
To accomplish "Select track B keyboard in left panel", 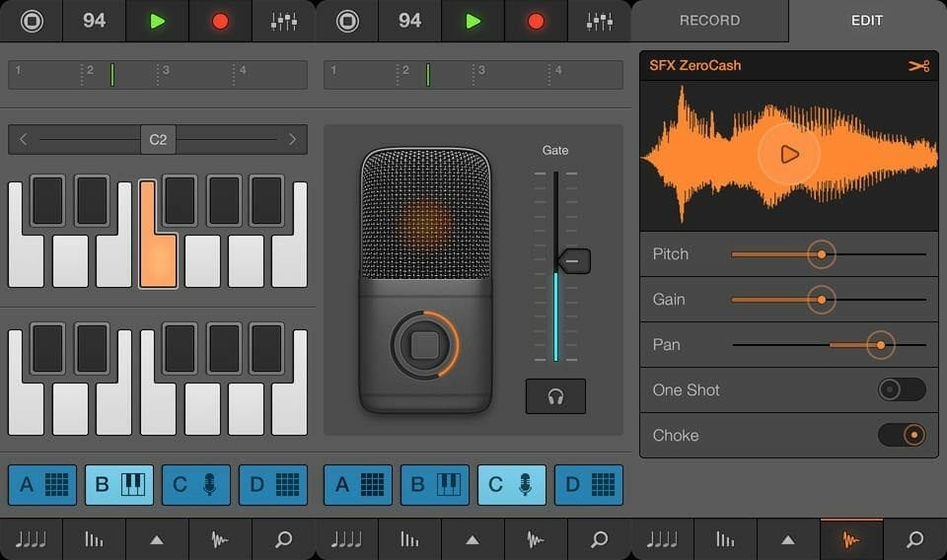I will pos(119,485).
